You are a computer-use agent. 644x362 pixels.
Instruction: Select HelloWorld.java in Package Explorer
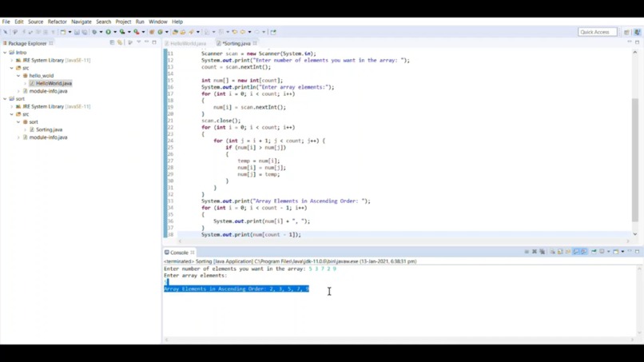point(54,83)
